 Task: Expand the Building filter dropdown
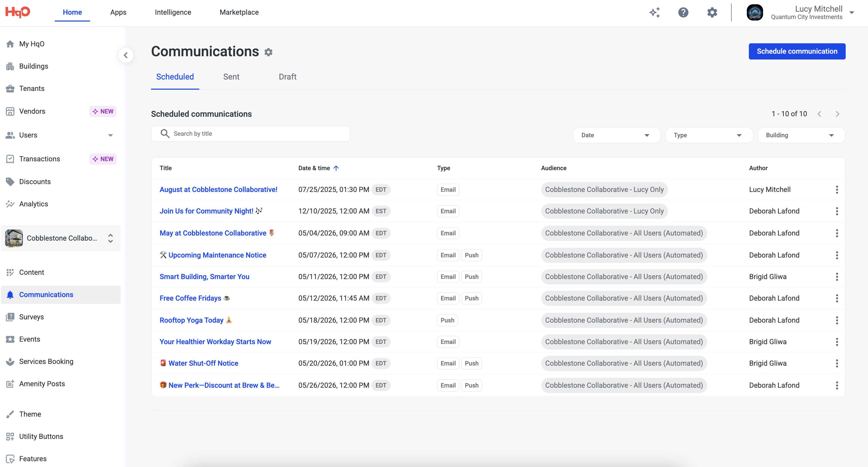pyautogui.click(x=801, y=135)
